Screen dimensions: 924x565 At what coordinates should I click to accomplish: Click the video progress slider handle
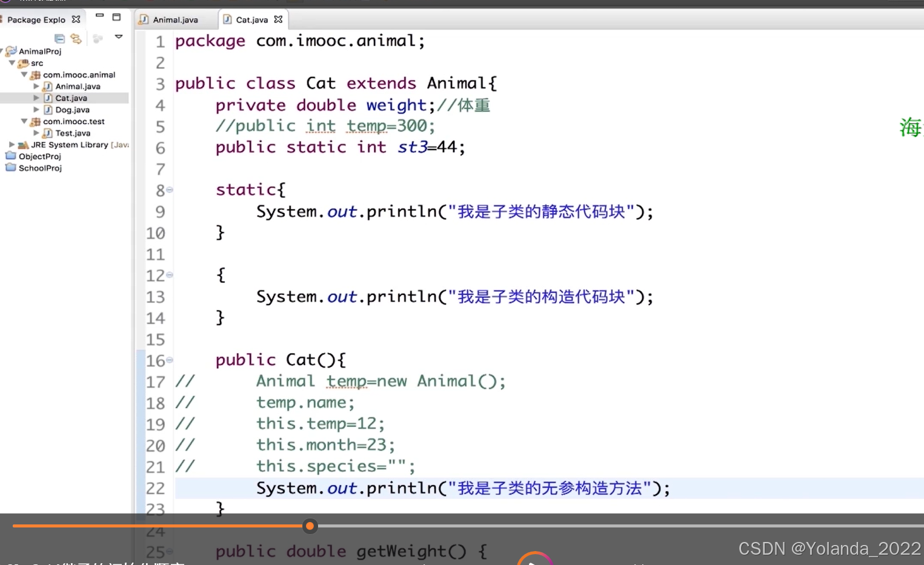coord(310,526)
